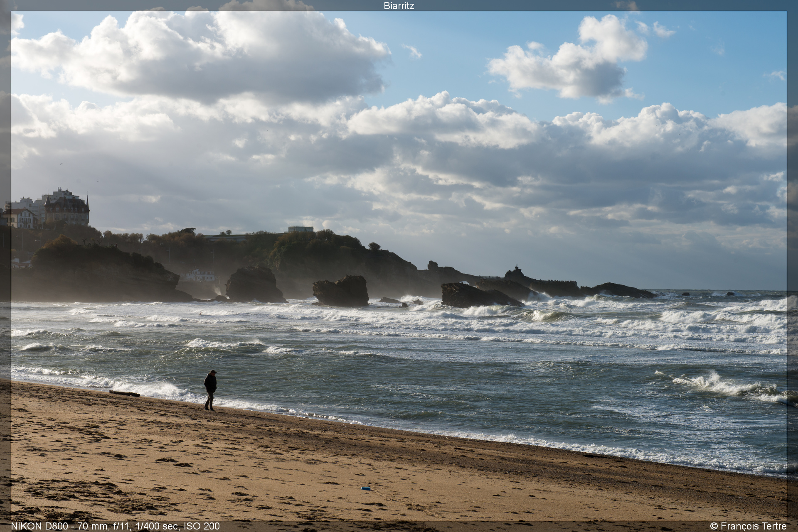This screenshot has height=532, width=798.
Task: Click the "Biarritz" title text
Action: pyautogui.click(x=399, y=5)
